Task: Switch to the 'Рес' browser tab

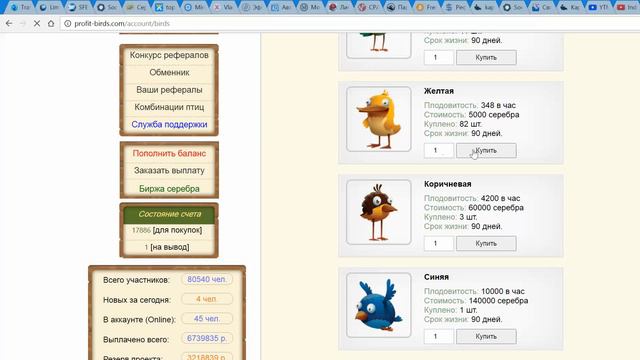Action: [x=455, y=7]
